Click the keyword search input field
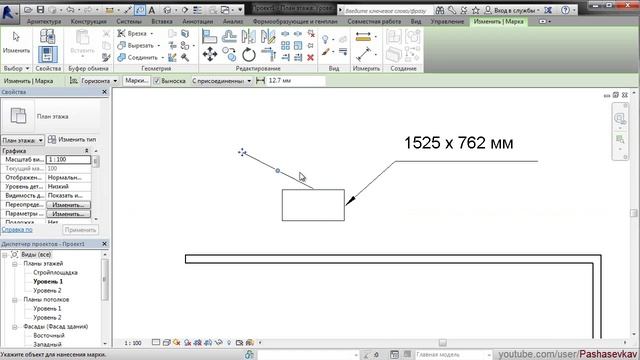 coord(386,11)
